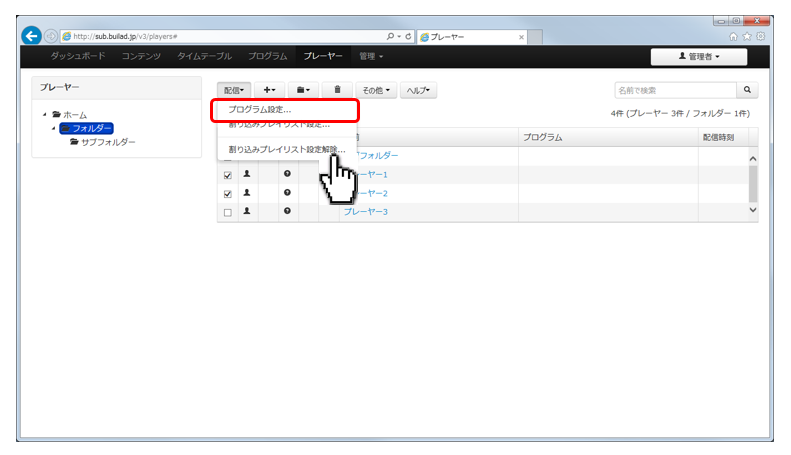Viewport: 791px width, 455px height.
Task: Uncheck the プレーヤー1 checkbox
Action: click(228, 175)
